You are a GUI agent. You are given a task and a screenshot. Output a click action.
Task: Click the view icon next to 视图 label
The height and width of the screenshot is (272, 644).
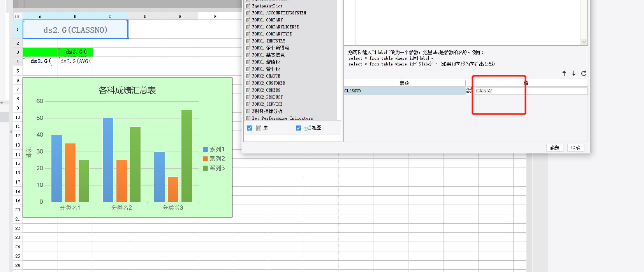[x=307, y=128]
